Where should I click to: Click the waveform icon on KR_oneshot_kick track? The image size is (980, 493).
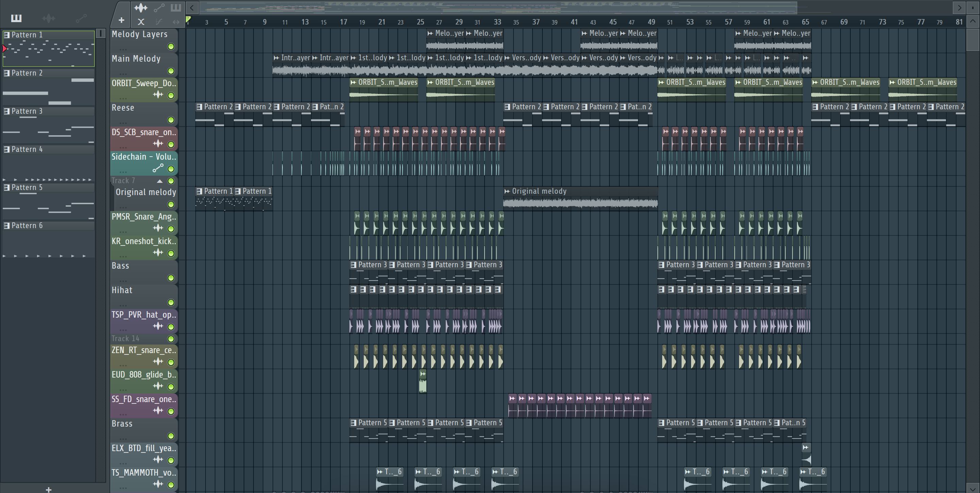click(x=158, y=252)
